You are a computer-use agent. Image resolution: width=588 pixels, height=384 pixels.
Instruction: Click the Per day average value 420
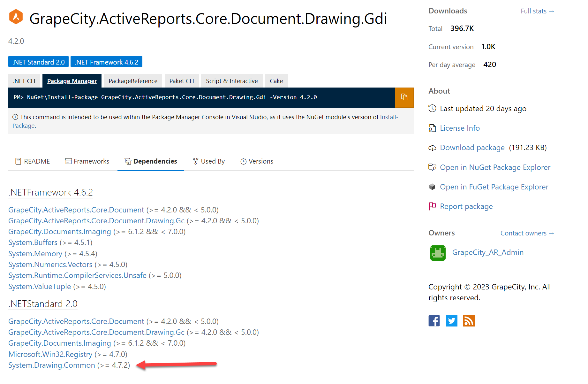point(490,65)
